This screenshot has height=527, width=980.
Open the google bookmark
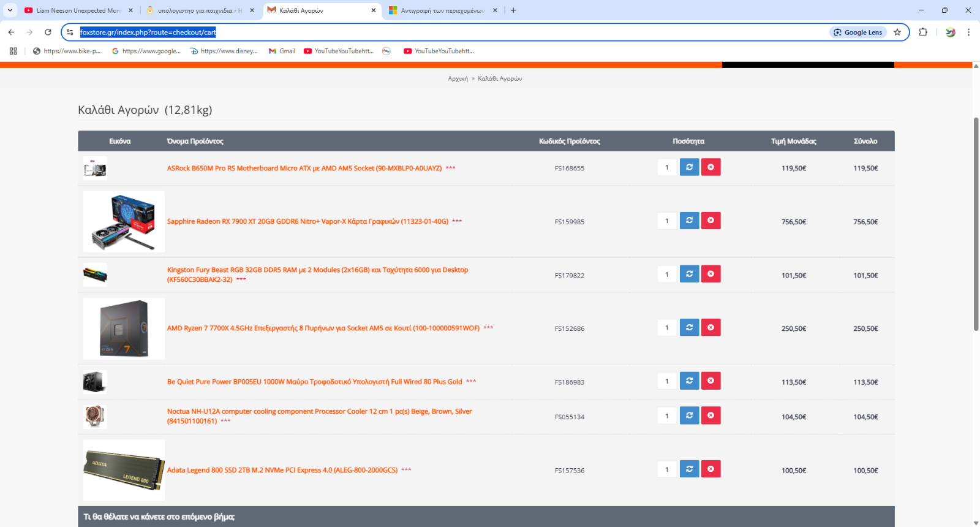146,51
